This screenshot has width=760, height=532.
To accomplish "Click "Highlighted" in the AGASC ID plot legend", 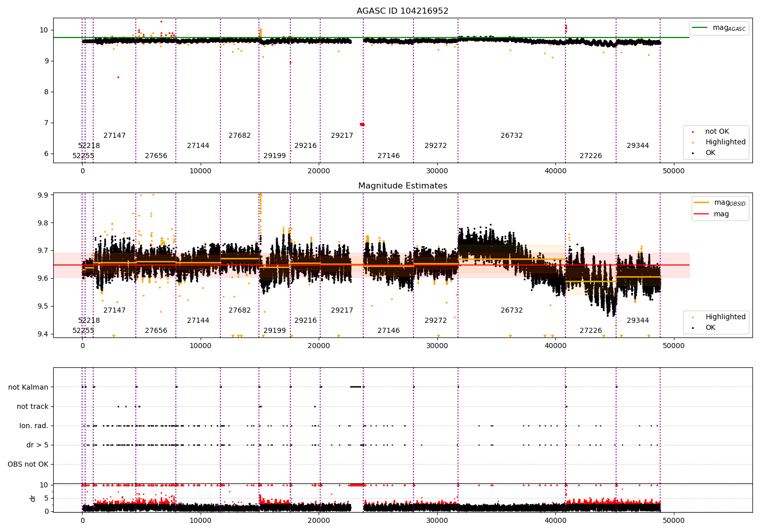I will point(726,142).
